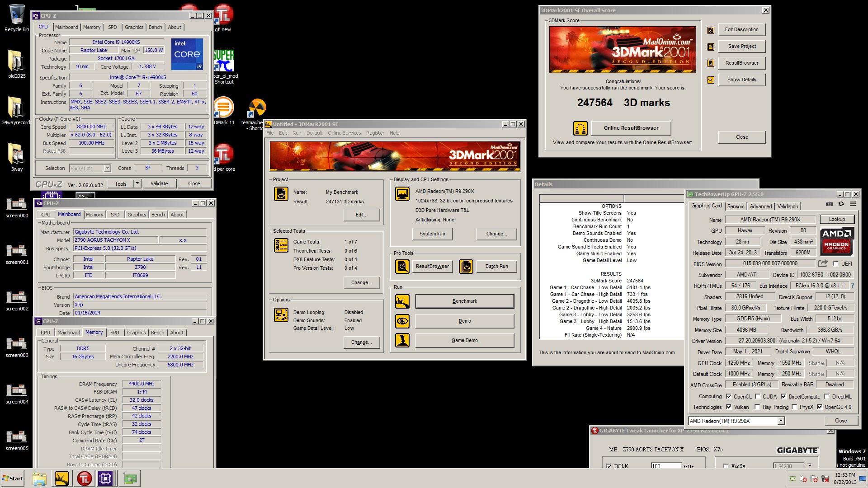Open the Run menu in 3DMark2001
Screen dimensions: 868x488
[297, 133]
